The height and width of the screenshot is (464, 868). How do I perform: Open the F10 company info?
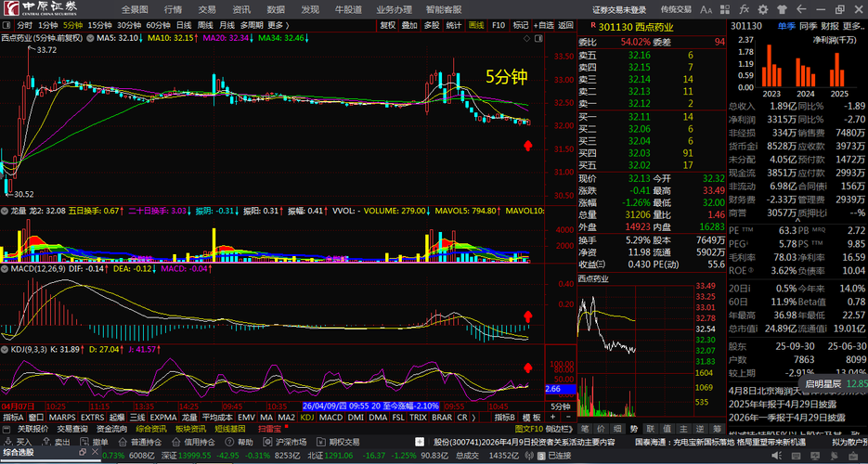point(499,25)
